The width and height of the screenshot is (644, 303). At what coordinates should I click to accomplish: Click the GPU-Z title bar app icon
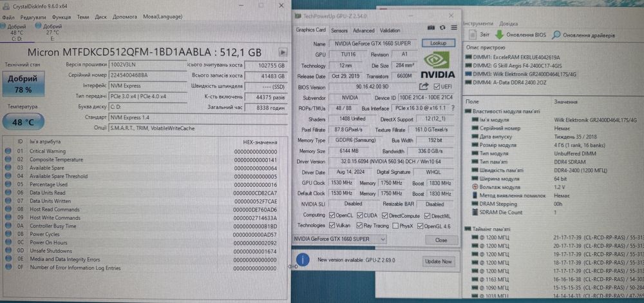(298, 16)
